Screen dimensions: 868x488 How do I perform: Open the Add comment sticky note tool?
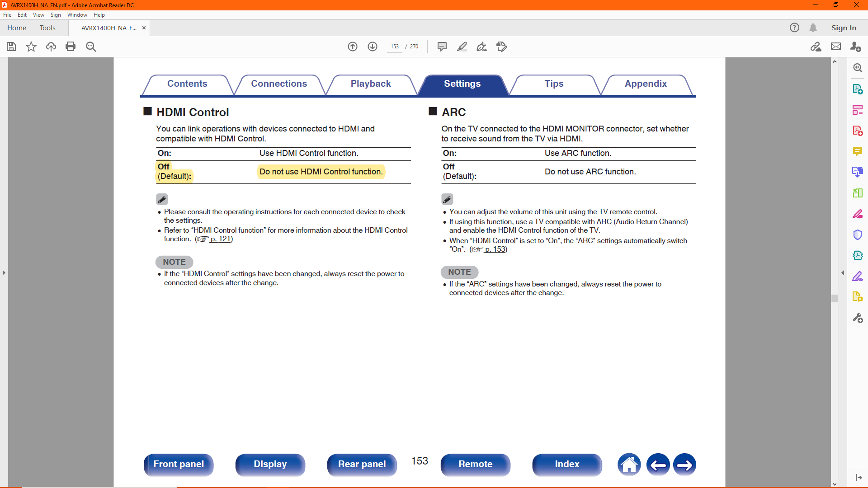[x=442, y=47]
